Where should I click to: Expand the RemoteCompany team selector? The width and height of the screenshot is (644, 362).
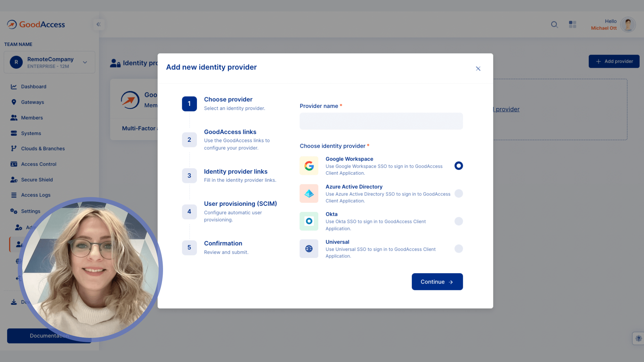[85, 62]
